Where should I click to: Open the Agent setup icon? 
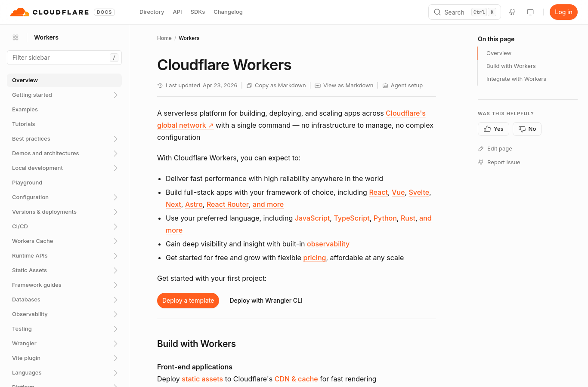tap(385, 86)
